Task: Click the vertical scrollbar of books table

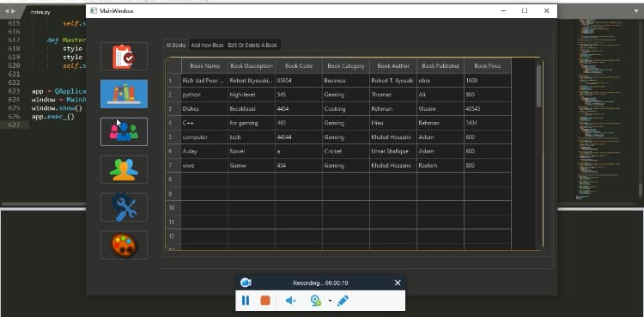Action: point(538,87)
